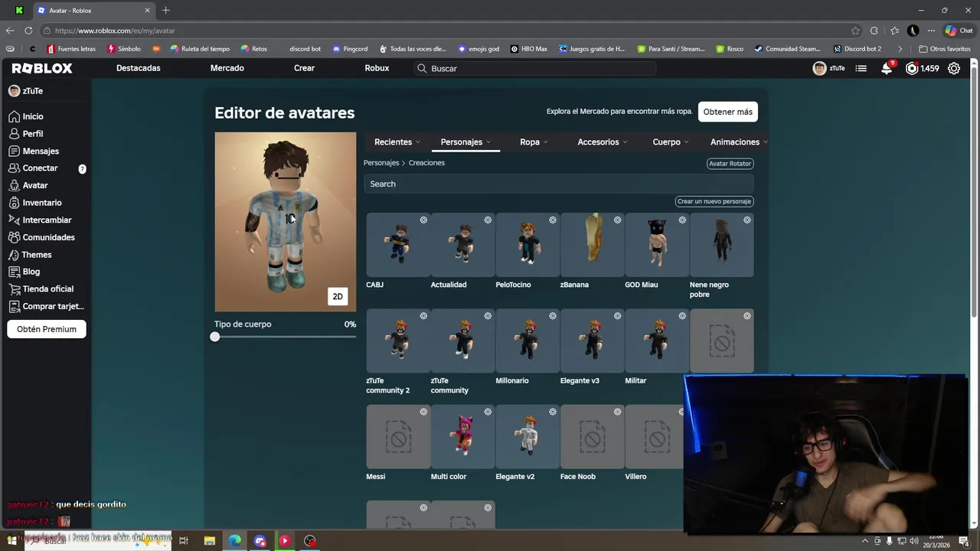Open Destacadas in the top navigation

pos(139,68)
